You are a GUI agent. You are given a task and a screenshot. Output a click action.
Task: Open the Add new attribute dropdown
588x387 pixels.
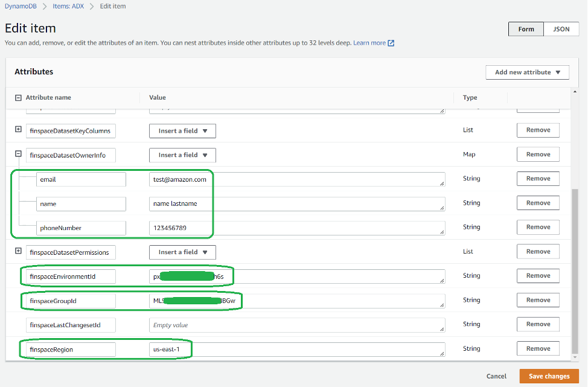click(527, 72)
